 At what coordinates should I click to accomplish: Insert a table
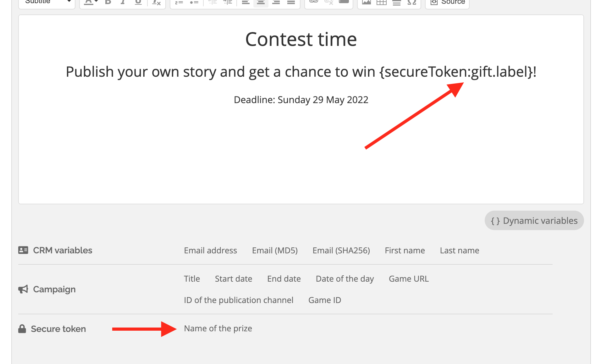click(382, 2)
